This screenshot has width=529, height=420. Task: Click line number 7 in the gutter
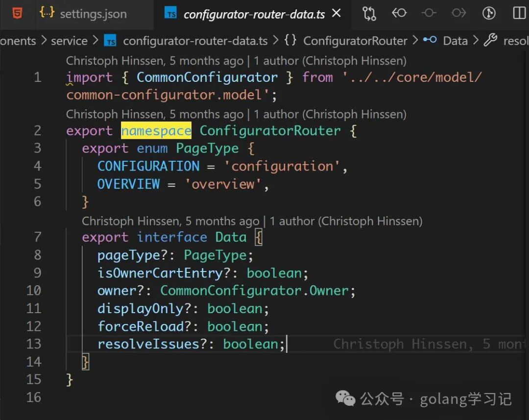[x=37, y=237]
